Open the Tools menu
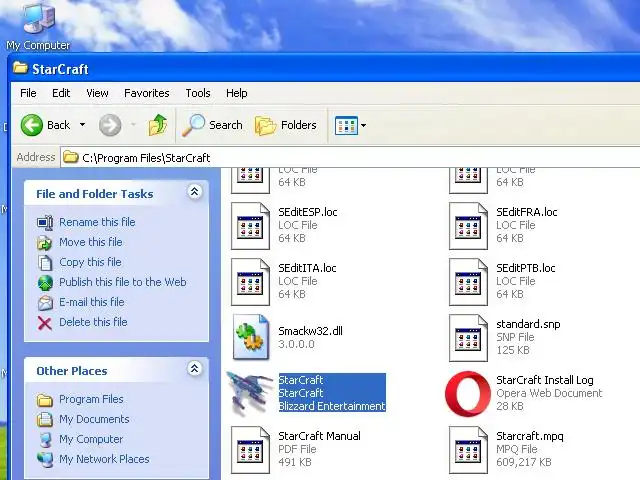This screenshot has height=480, width=640. click(x=198, y=93)
